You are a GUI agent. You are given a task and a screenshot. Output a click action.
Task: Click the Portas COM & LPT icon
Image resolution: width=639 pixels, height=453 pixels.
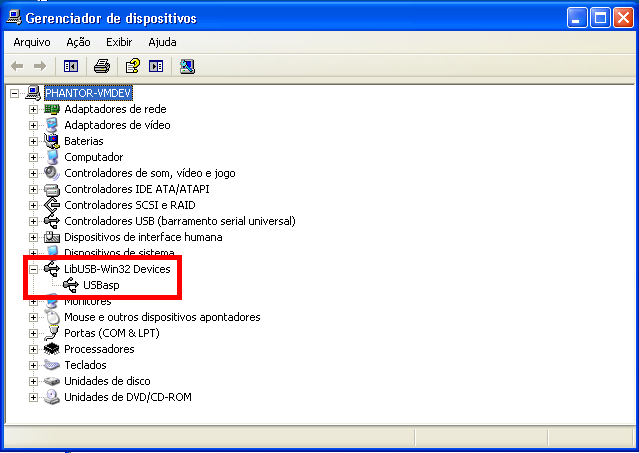pos(52,333)
